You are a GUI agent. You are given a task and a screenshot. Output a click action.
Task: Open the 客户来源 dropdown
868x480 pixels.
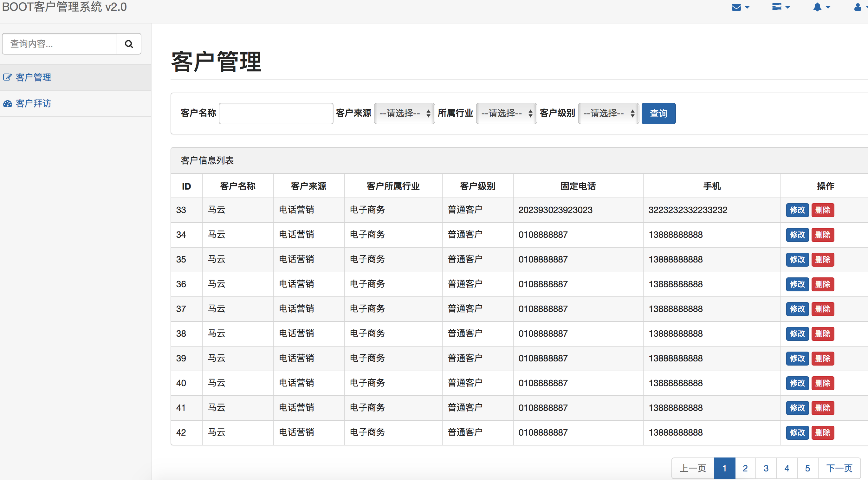(x=404, y=113)
